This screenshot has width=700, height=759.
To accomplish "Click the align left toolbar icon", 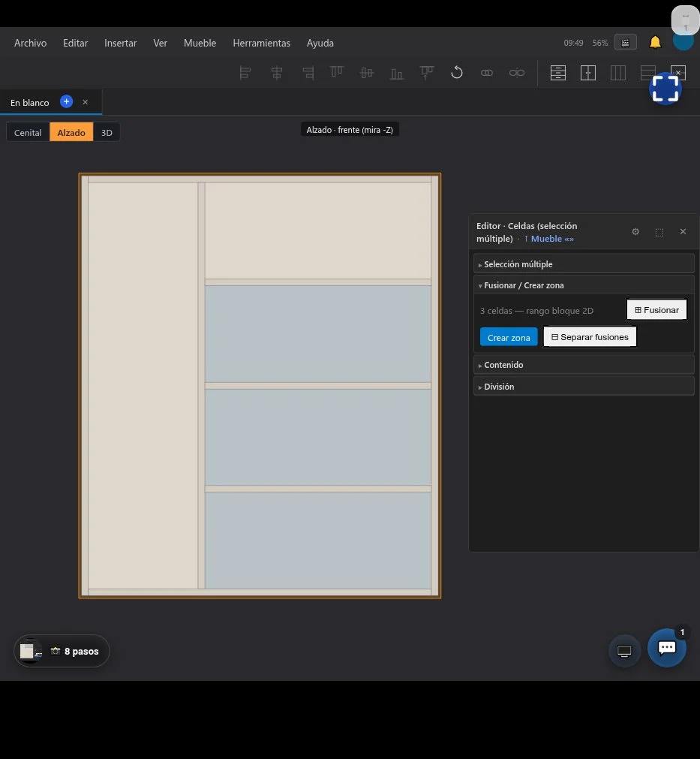I will [x=245, y=73].
